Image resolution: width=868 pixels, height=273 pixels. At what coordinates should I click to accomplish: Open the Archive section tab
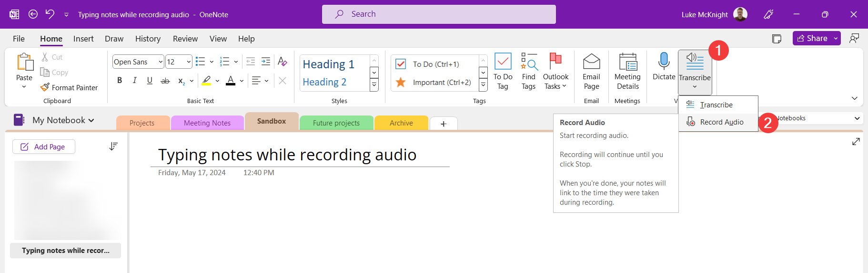(x=401, y=123)
